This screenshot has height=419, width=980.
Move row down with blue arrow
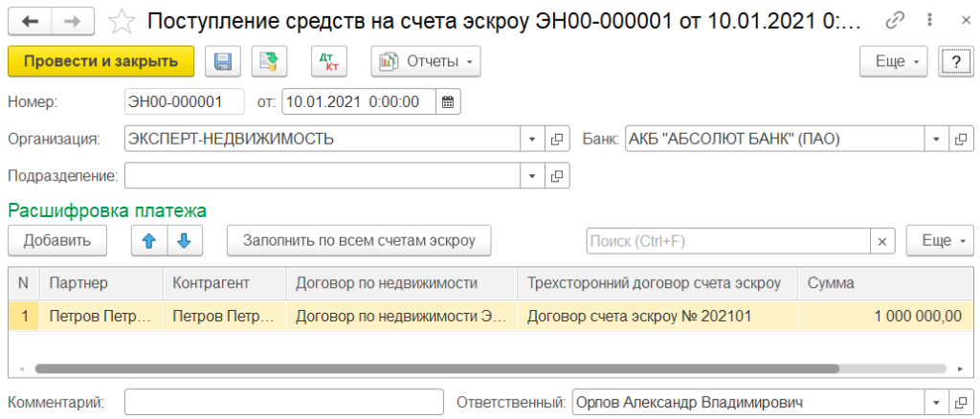[x=184, y=241]
